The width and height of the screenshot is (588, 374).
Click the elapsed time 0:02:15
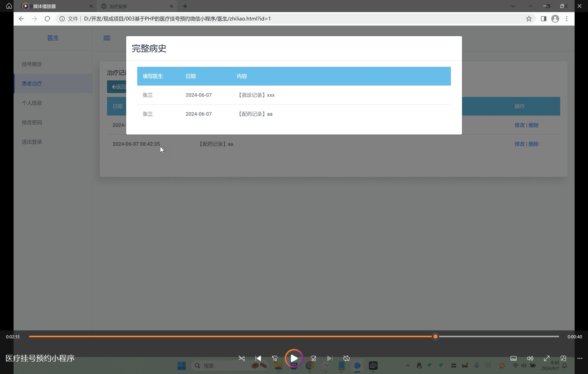coord(13,337)
